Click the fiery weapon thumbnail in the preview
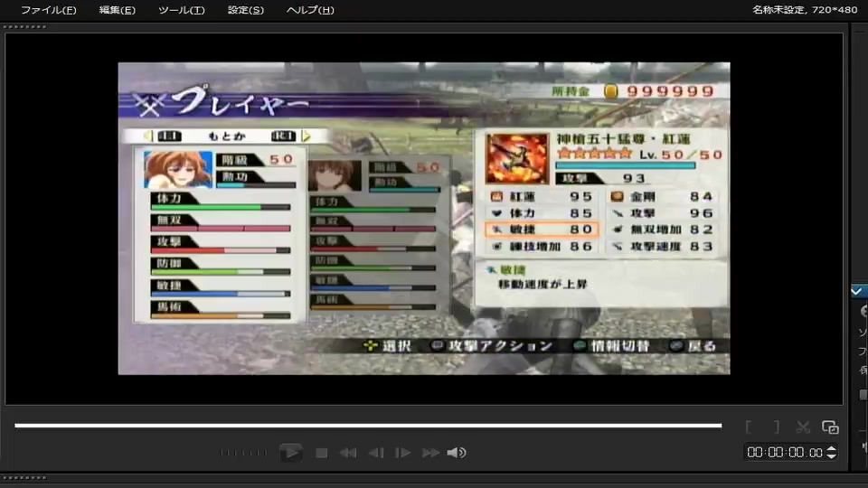The width and height of the screenshot is (868, 488). pos(517,158)
